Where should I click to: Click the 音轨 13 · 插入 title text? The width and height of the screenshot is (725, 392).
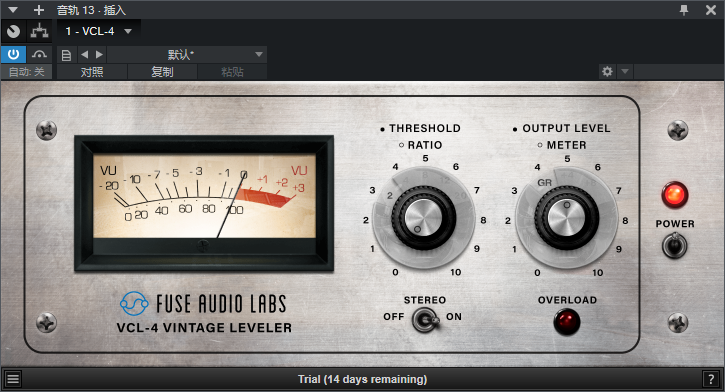[91, 10]
